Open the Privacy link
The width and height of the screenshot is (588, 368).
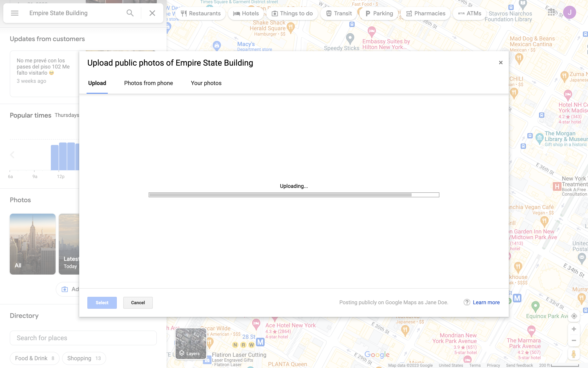(493, 365)
